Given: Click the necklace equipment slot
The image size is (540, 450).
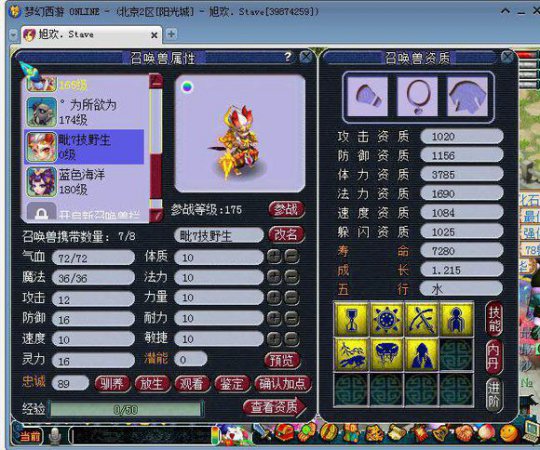Looking at the screenshot, I should tap(417, 96).
